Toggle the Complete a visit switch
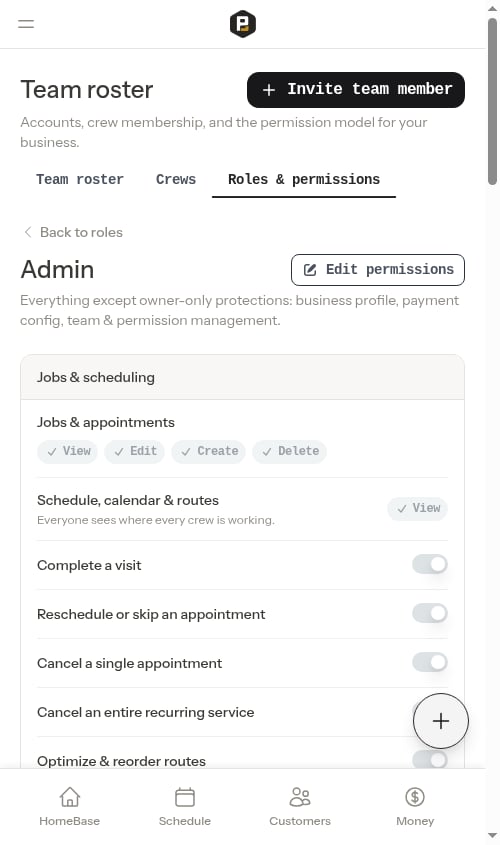 click(x=429, y=564)
